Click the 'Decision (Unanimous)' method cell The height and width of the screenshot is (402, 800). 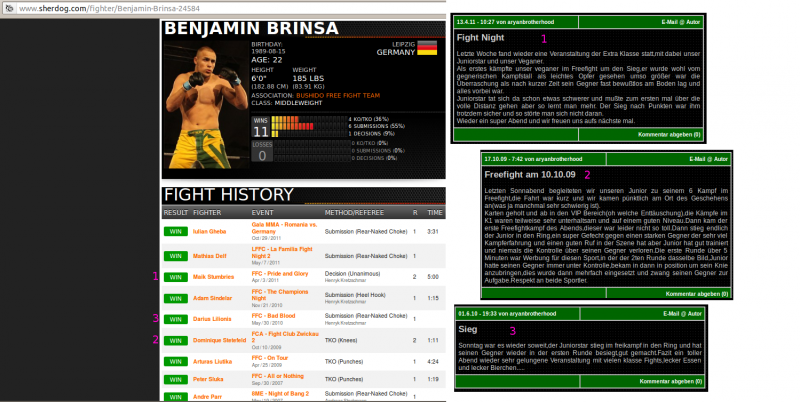pyautogui.click(x=353, y=274)
